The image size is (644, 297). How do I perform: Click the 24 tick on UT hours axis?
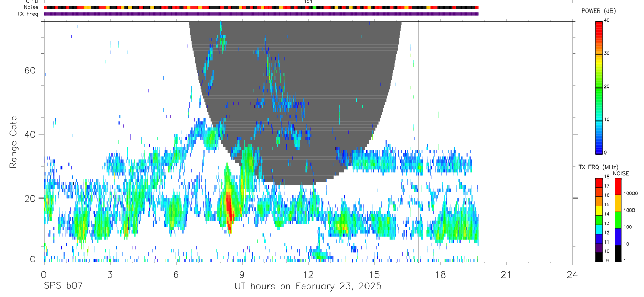[x=572, y=274]
